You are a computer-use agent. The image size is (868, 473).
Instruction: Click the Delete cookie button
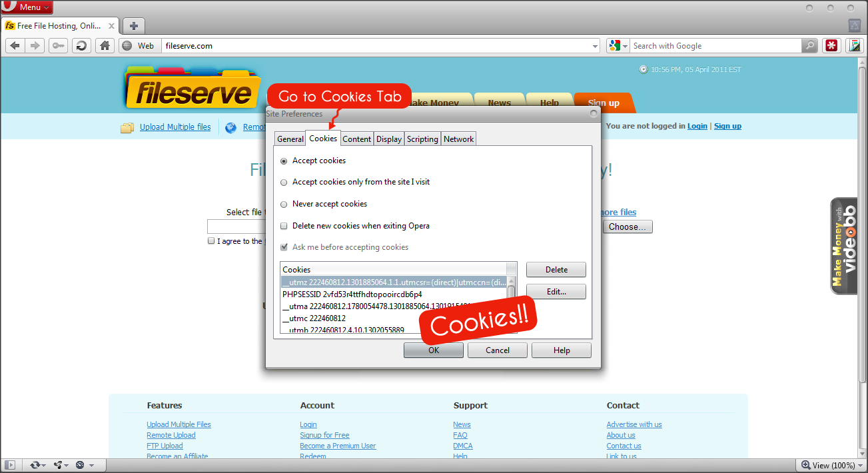pyautogui.click(x=556, y=270)
